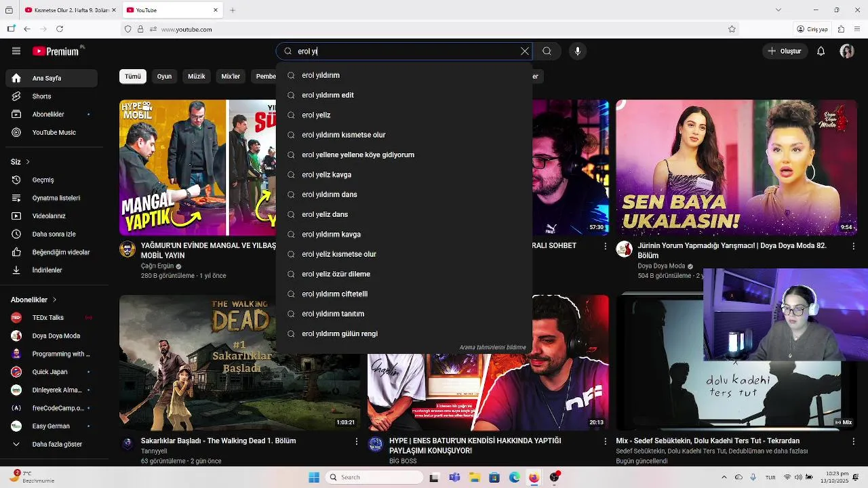Open the YouTube hamburger guide menu
868x488 pixels.
(16, 51)
